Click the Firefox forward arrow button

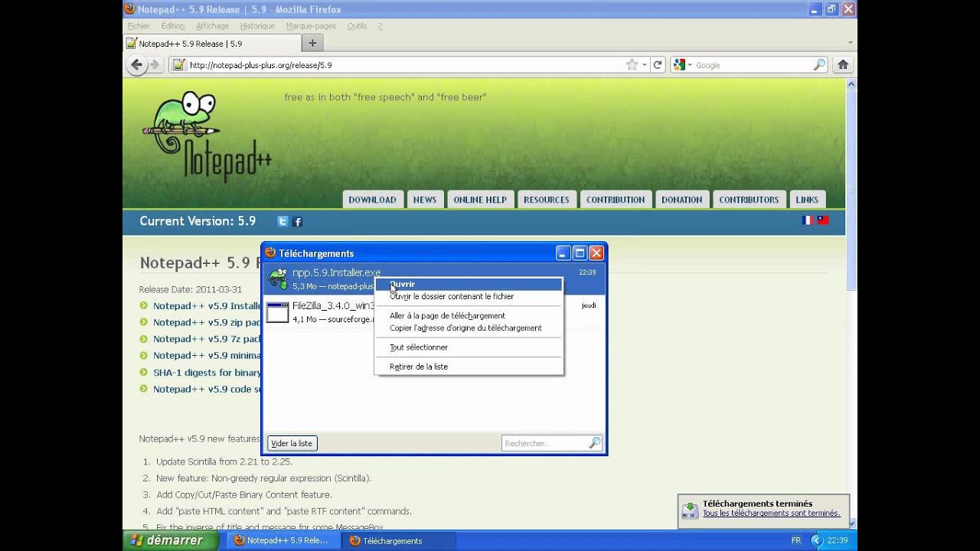tap(155, 65)
